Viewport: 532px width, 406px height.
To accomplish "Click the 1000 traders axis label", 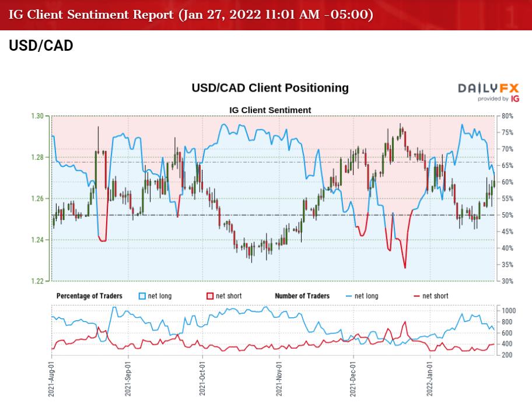I will (510, 310).
